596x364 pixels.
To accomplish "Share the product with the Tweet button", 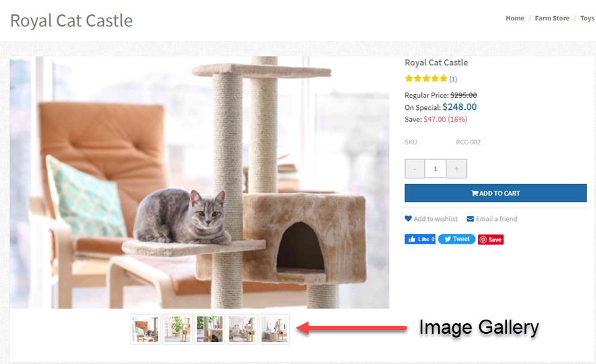I will (x=456, y=239).
